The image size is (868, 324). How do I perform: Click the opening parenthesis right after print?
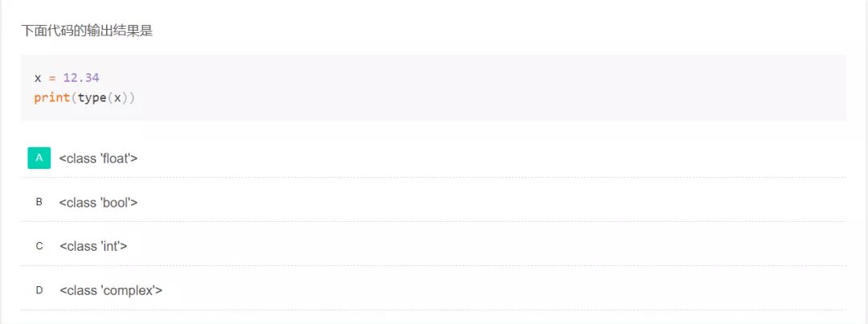74,98
